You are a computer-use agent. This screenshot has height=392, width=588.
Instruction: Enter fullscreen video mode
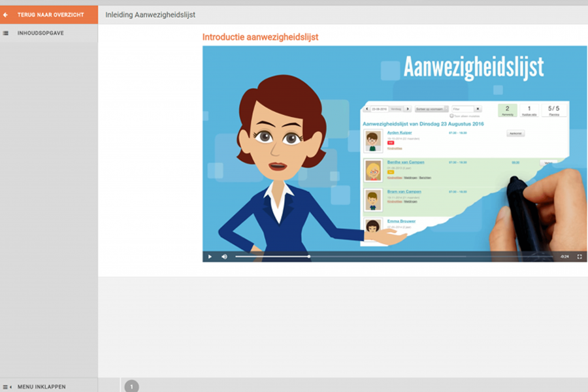tap(579, 257)
